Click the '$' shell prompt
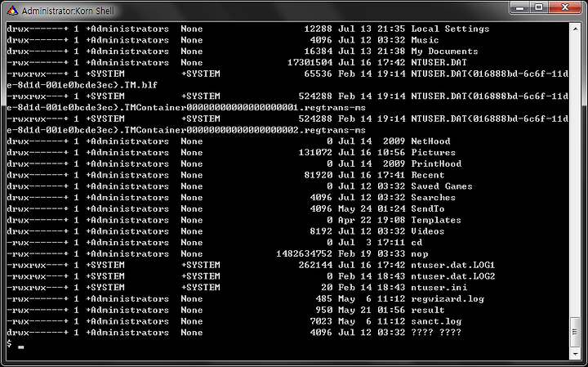This screenshot has width=588, height=367. 9,343
